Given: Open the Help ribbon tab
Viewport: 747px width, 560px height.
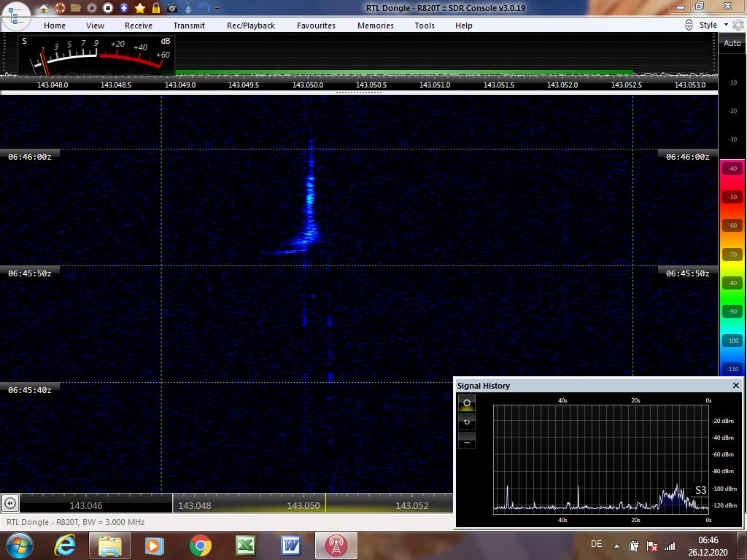Looking at the screenshot, I should tap(464, 26).
